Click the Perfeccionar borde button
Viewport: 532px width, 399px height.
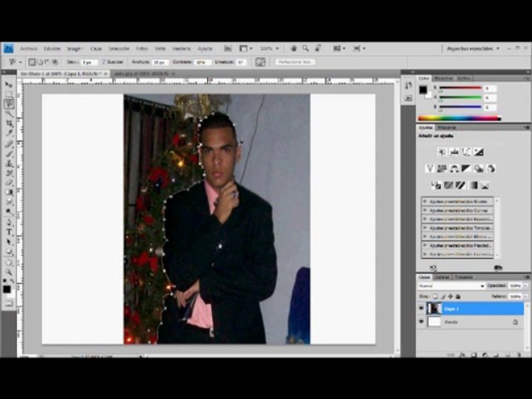coord(295,62)
